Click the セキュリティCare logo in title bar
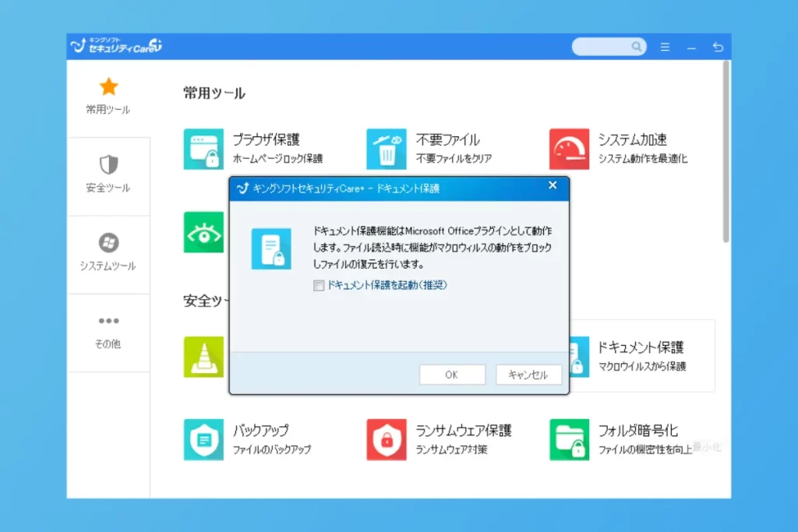 coord(117,46)
